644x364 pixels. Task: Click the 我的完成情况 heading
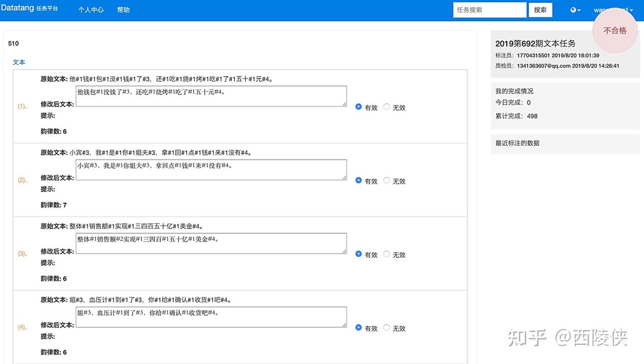(514, 91)
